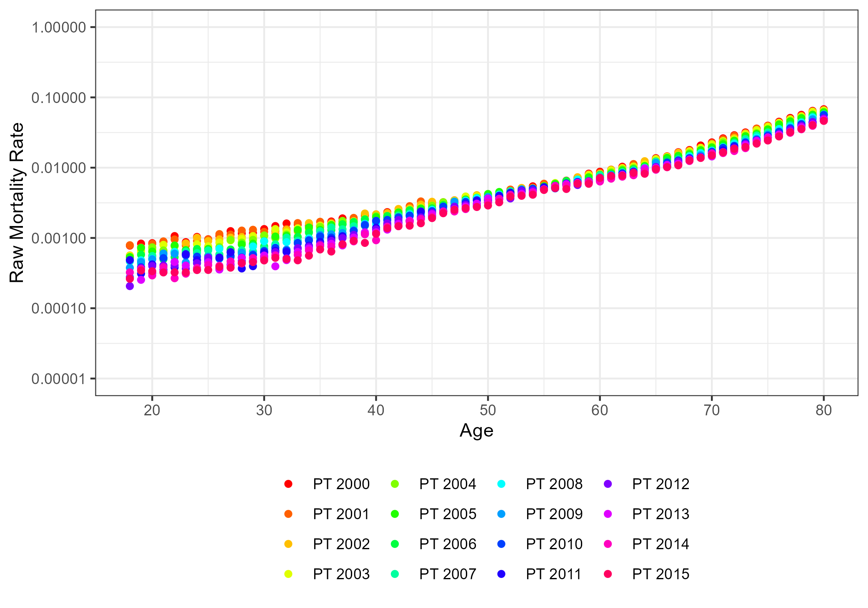This screenshot has width=868, height=608.
Task: Click the 0.00010 y-axis tick label
Action: point(59,309)
